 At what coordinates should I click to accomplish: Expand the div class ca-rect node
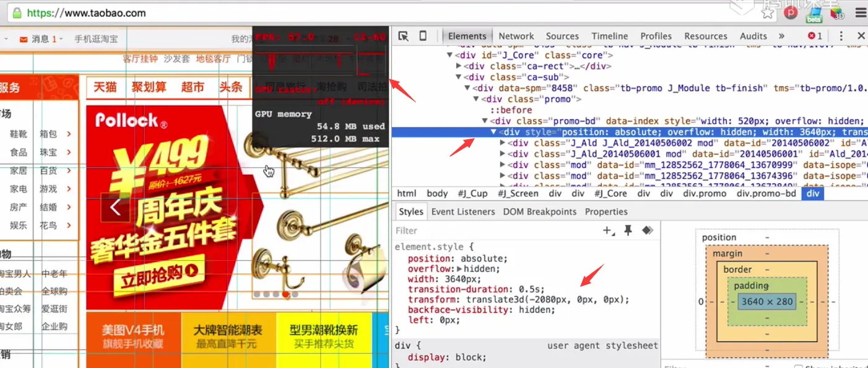point(459,66)
